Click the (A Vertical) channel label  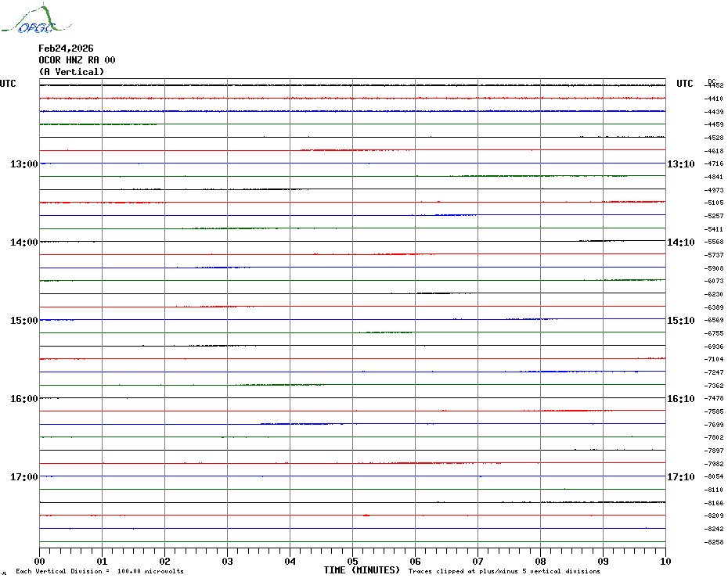click(71, 72)
